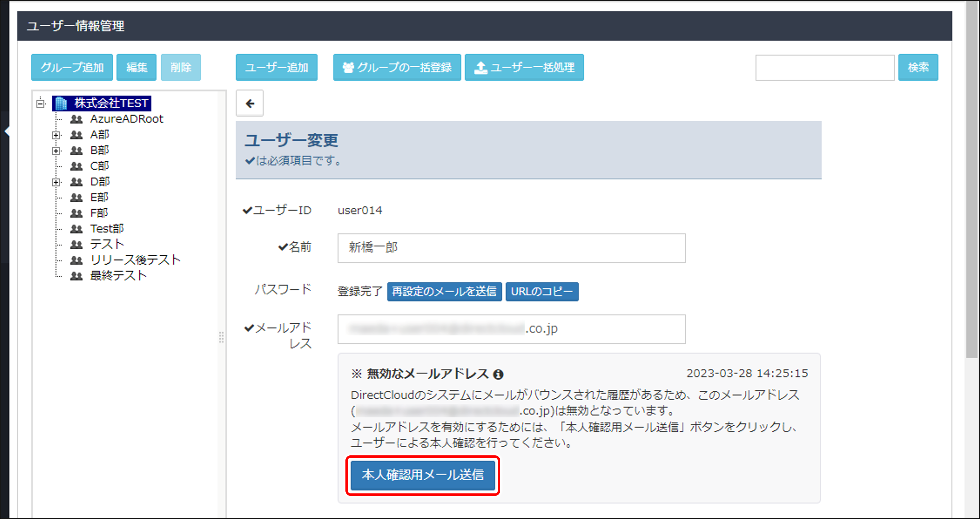
Task: Select C部 in the group tree
Action: coord(100,166)
